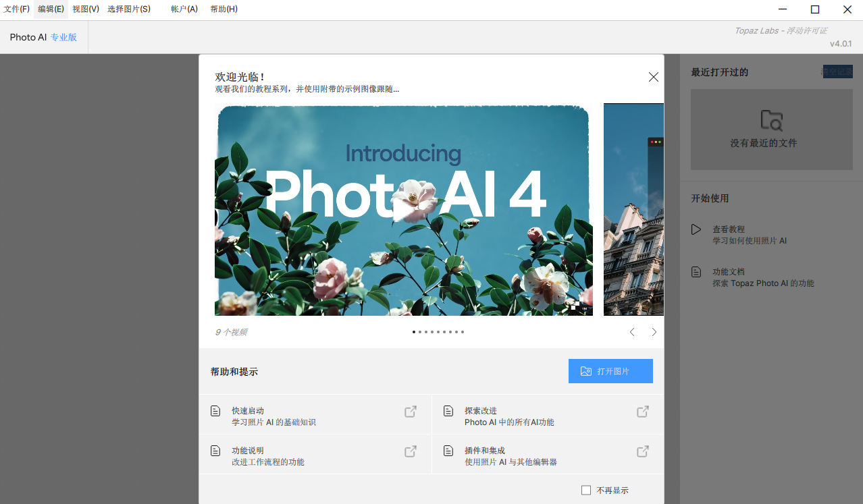The height and width of the screenshot is (504, 863).
Task: Select the last pagination dot under the video
Action: (x=463, y=332)
